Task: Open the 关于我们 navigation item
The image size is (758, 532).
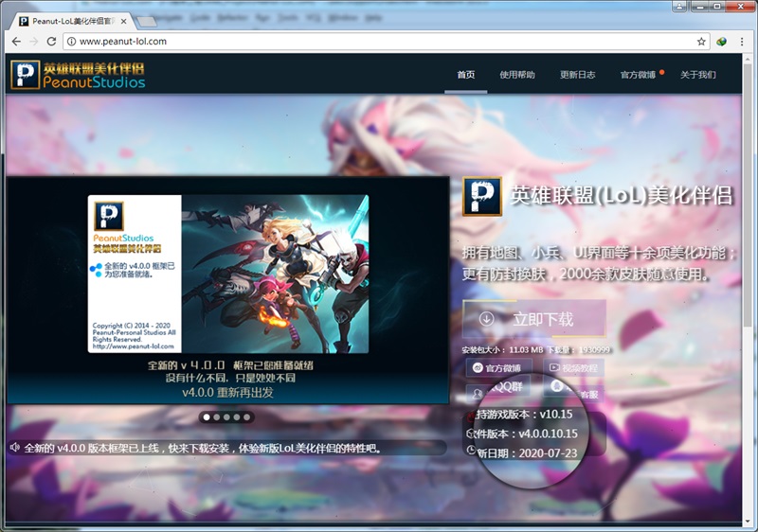Action: [x=698, y=75]
